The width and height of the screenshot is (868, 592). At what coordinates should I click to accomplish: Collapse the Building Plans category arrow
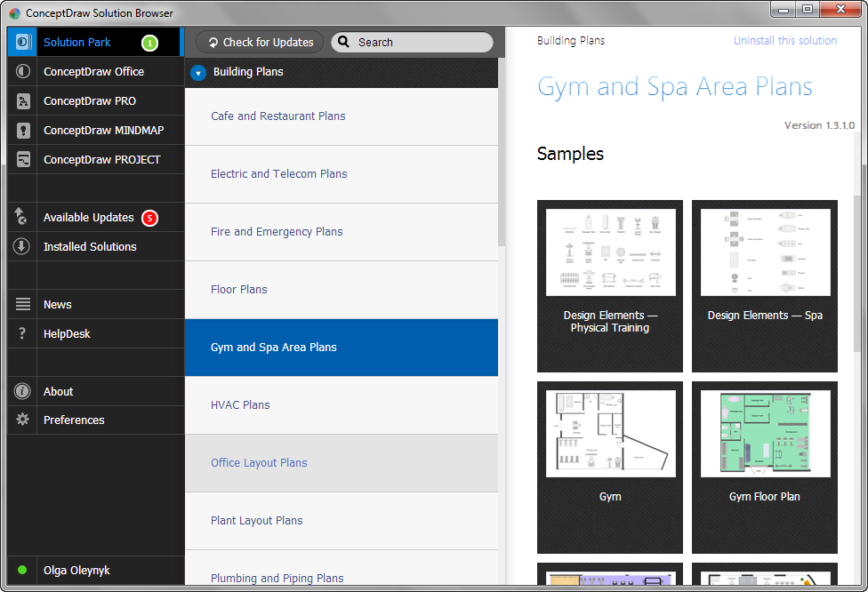pyautogui.click(x=198, y=73)
